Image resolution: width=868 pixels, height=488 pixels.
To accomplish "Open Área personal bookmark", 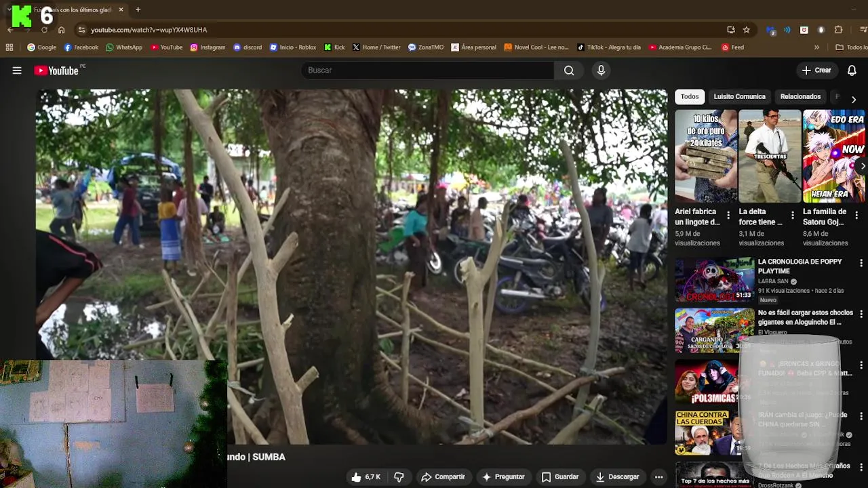I will pos(473,47).
